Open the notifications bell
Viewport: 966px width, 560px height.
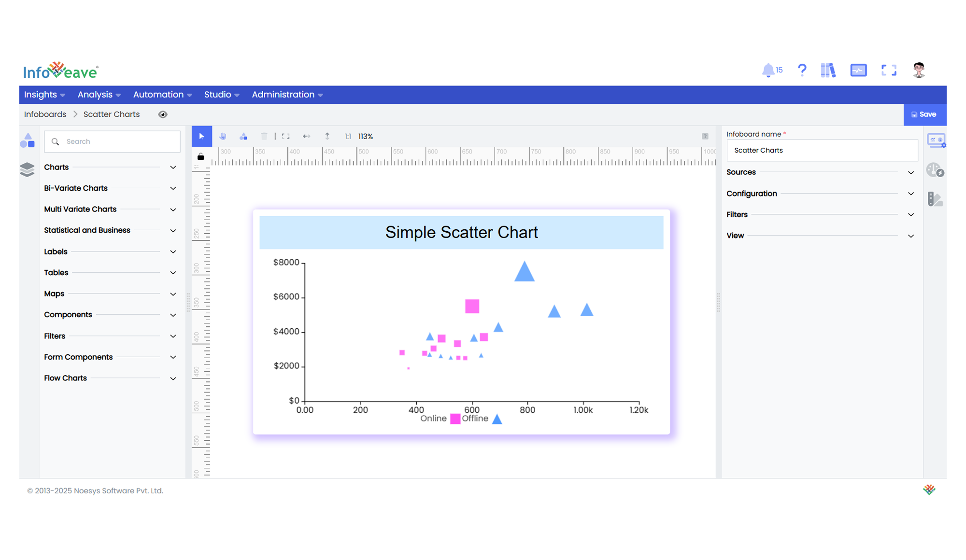tap(768, 70)
